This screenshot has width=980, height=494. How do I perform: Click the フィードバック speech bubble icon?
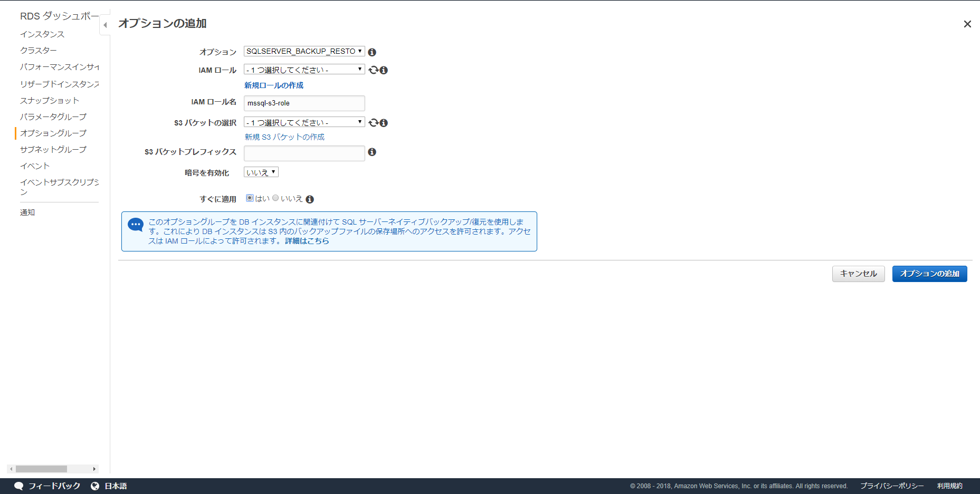tap(18, 486)
